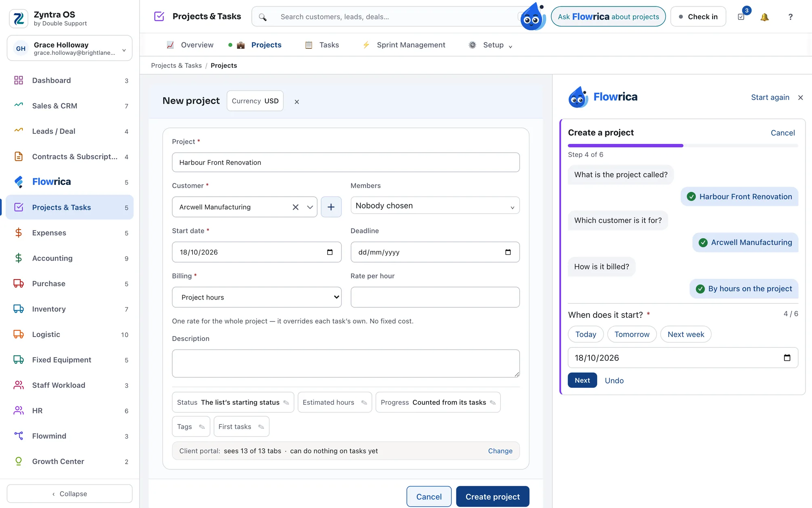Click the Create project button
Viewport: 812px width, 508px height.
492,497
